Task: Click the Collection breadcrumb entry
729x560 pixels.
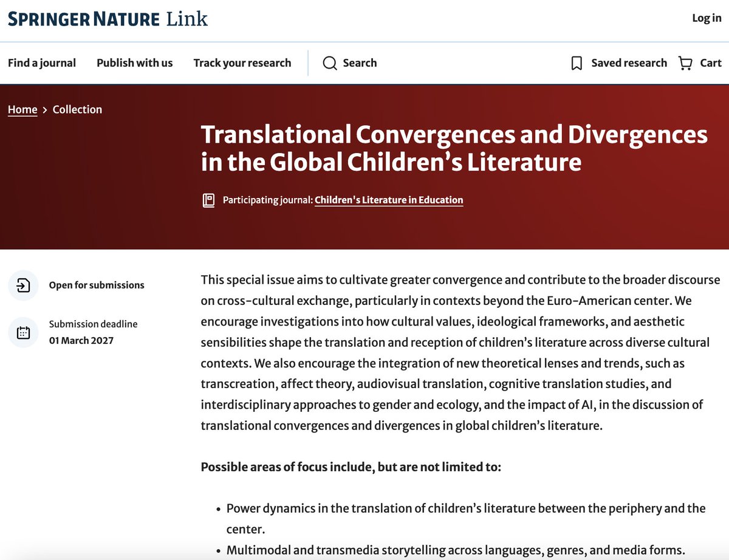Action: (x=77, y=109)
